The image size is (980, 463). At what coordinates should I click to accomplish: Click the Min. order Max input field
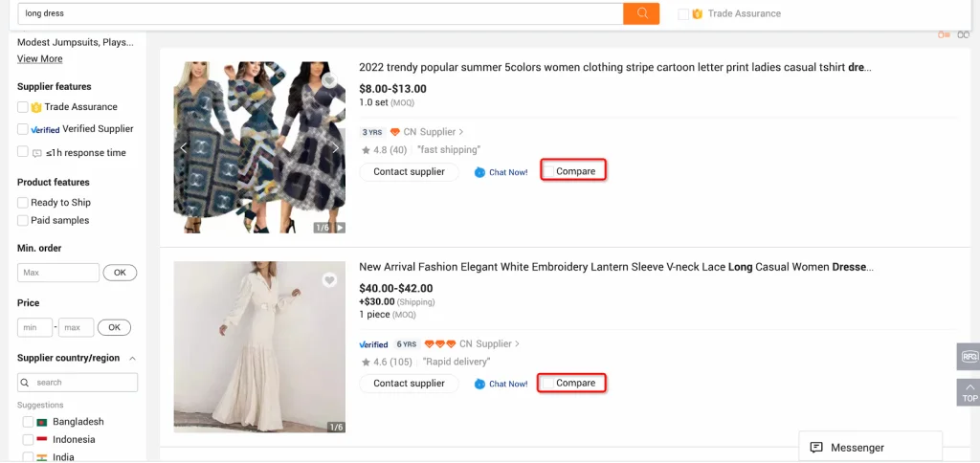pos(58,273)
